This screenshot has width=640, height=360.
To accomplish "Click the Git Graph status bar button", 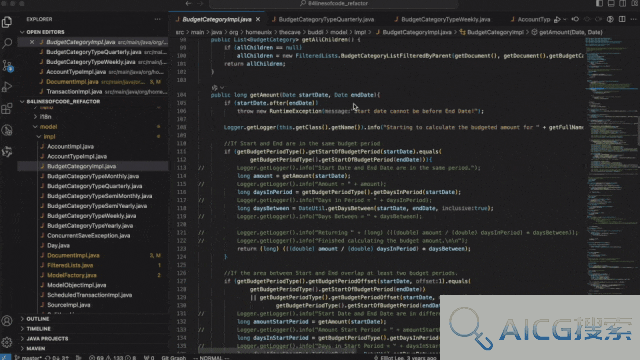I will click(x=173, y=358).
